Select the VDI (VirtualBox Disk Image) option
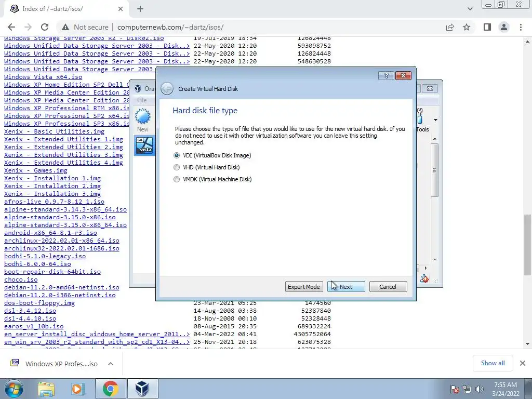This screenshot has height=399, width=532. pyautogui.click(x=177, y=155)
